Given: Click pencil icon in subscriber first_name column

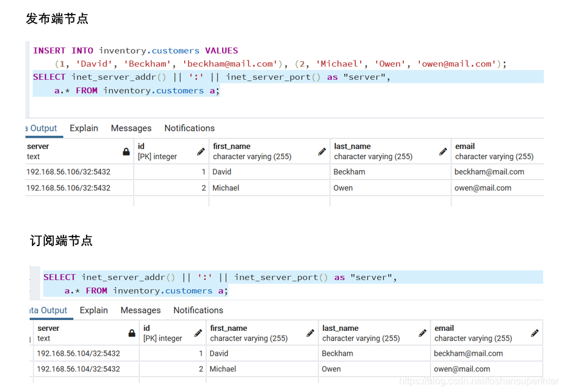Looking at the screenshot, I should 310,333.
